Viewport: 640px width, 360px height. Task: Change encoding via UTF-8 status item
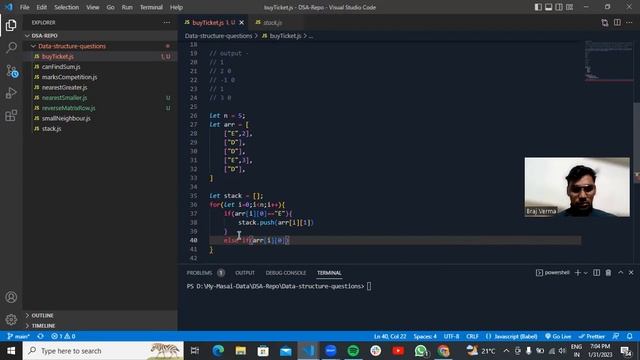point(451,336)
